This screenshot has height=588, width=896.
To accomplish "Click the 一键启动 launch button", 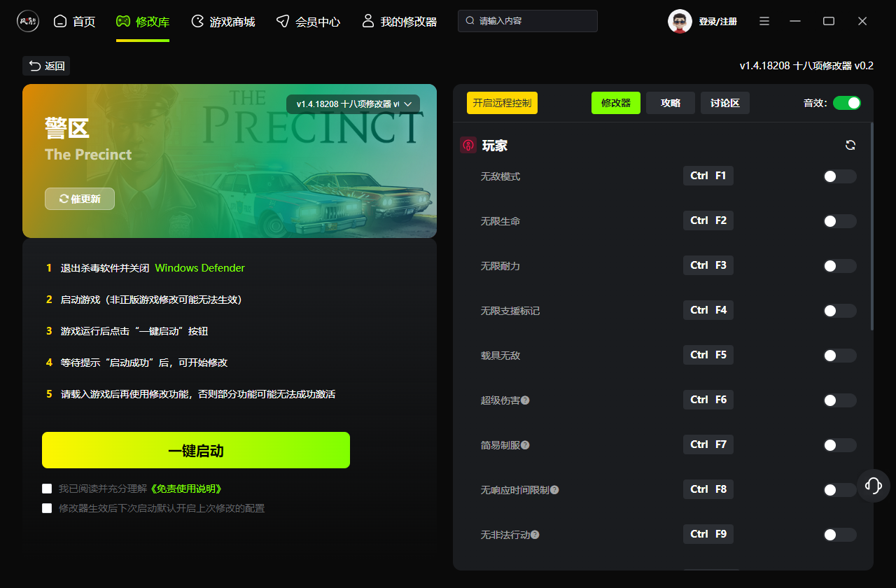I will pos(196,450).
